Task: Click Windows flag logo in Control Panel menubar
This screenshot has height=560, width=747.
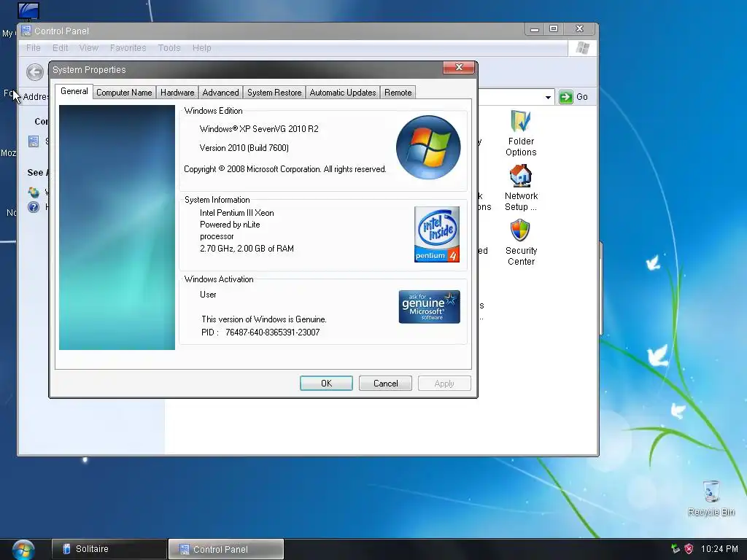Action: point(582,47)
